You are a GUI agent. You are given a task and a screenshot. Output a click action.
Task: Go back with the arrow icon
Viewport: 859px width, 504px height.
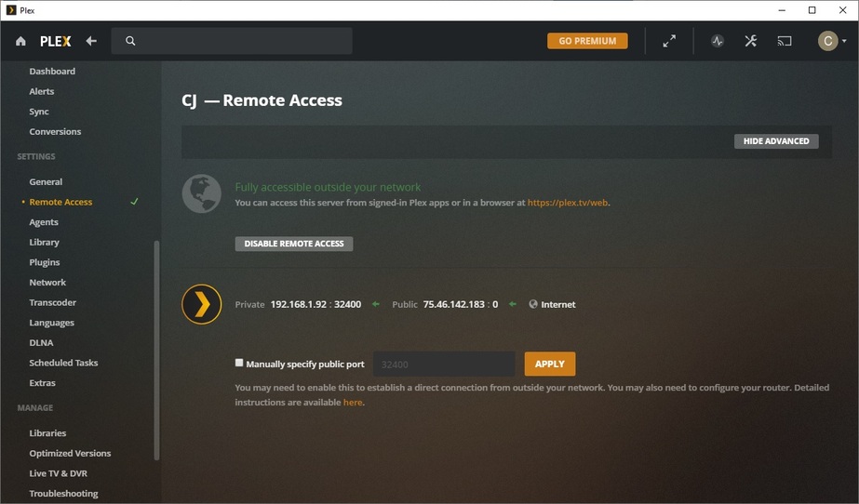coord(91,41)
